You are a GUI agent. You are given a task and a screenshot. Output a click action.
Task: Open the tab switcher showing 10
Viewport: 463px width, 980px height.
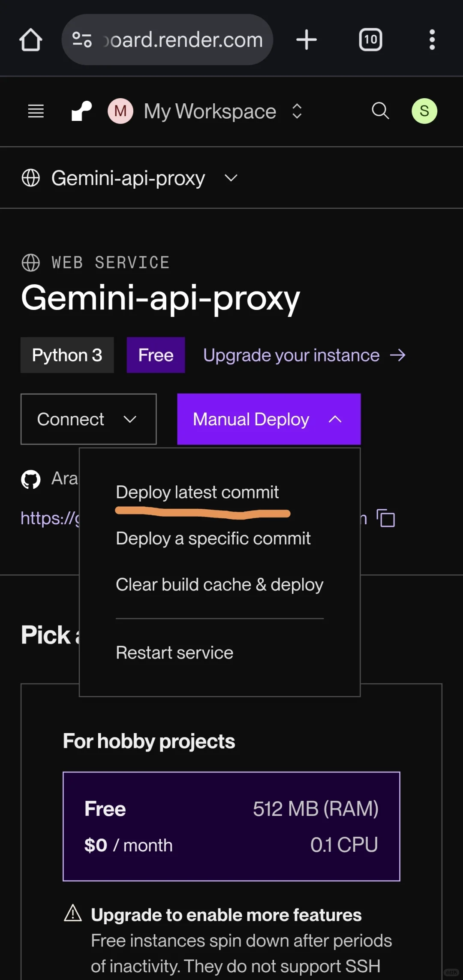point(370,40)
